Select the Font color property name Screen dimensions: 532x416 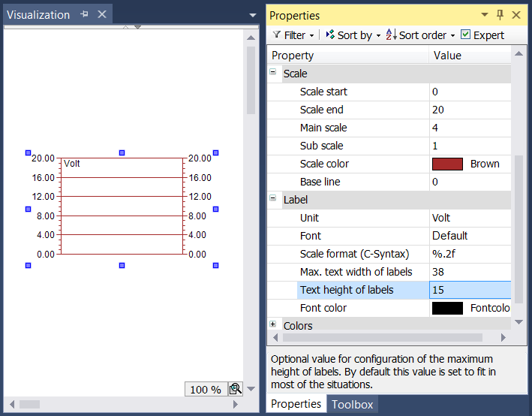tap(323, 308)
